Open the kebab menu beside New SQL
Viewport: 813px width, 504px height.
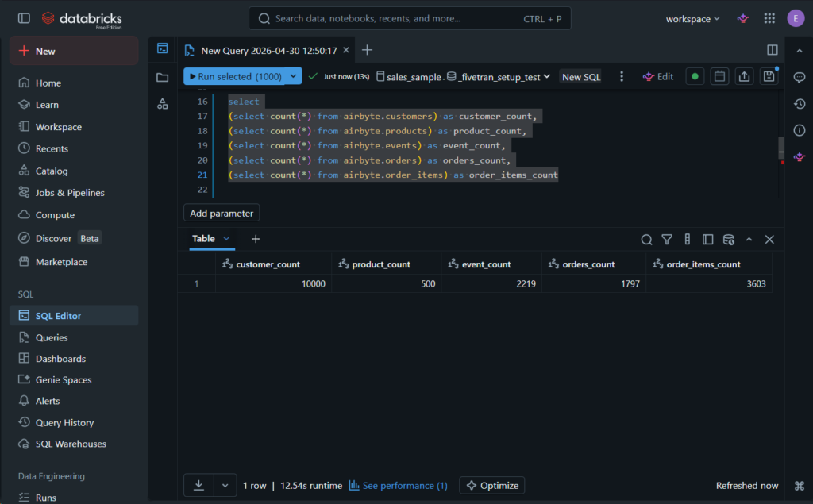[x=622, y=77]
